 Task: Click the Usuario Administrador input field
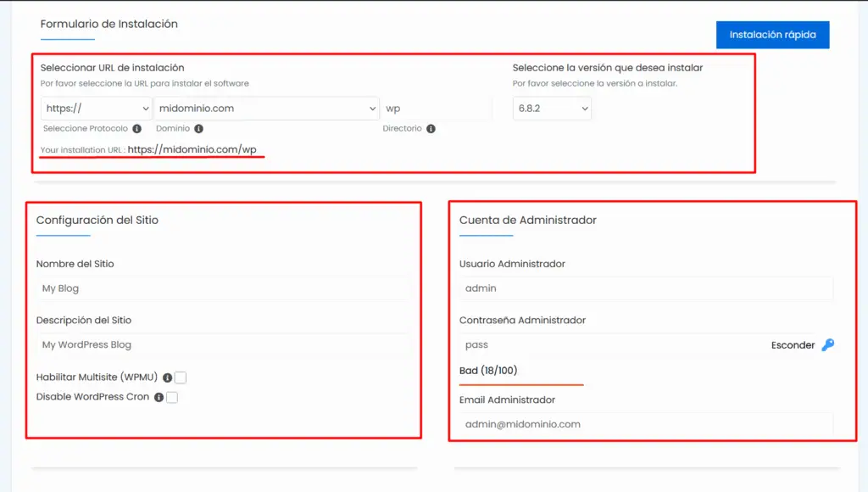(646, 288)
